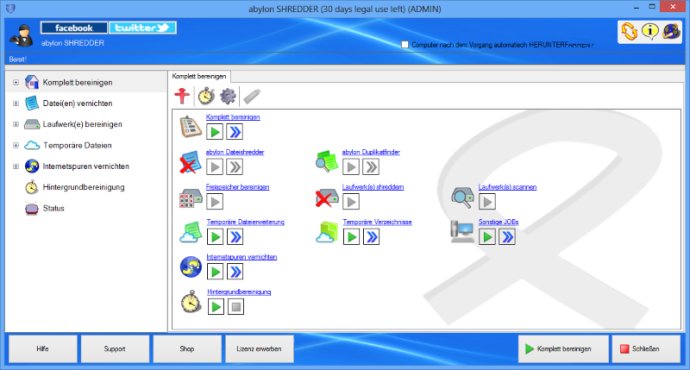
Task: Open the facebook banner button
Action: pyautogui.click(x=74, y=28)
